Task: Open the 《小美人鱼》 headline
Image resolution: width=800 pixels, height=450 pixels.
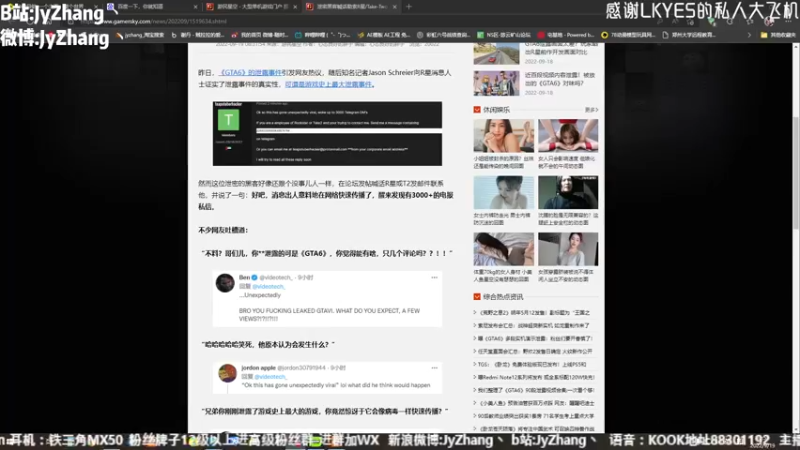Action: [536, 403]
